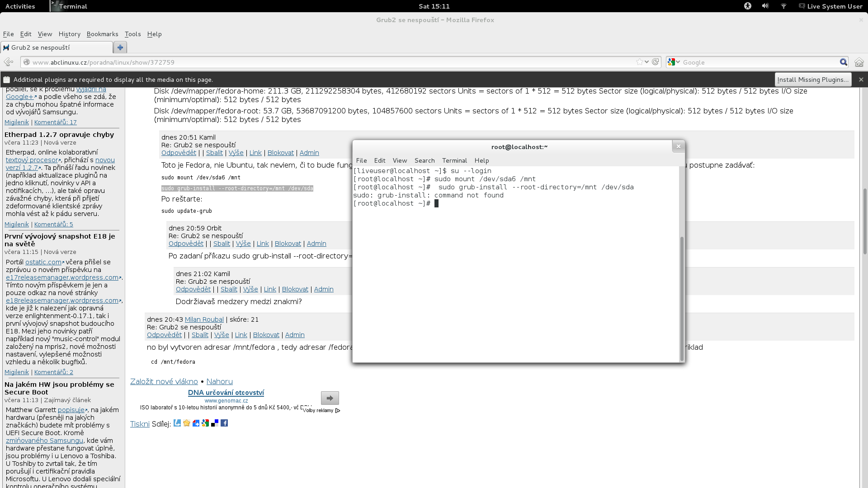Reload the page with the refresh icon
The height and width of the screenshot is (488, 868).
[x=655, y=62]
